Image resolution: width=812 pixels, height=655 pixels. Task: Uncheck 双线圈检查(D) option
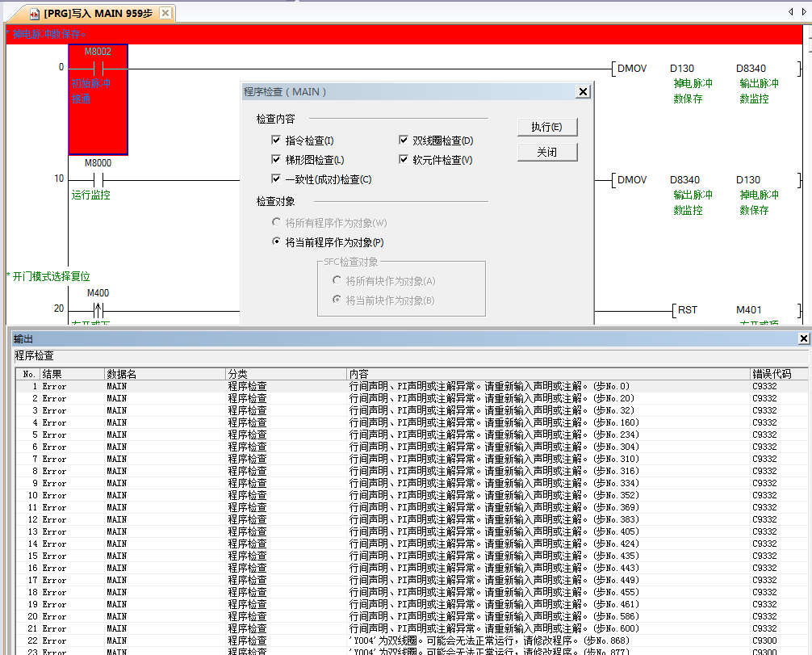[404, 141]
